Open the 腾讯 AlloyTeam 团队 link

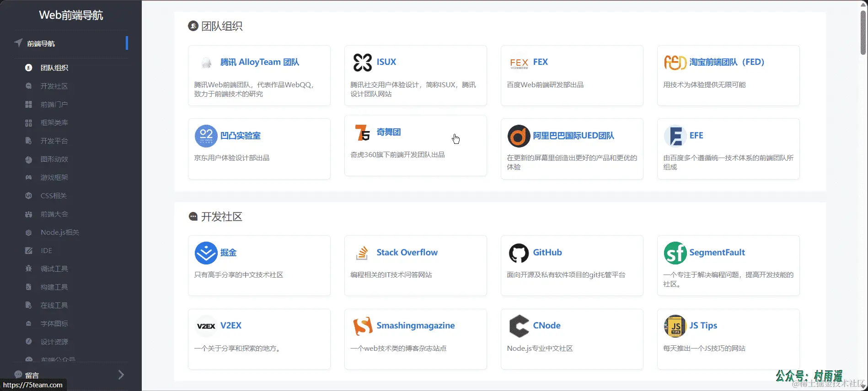260,62
